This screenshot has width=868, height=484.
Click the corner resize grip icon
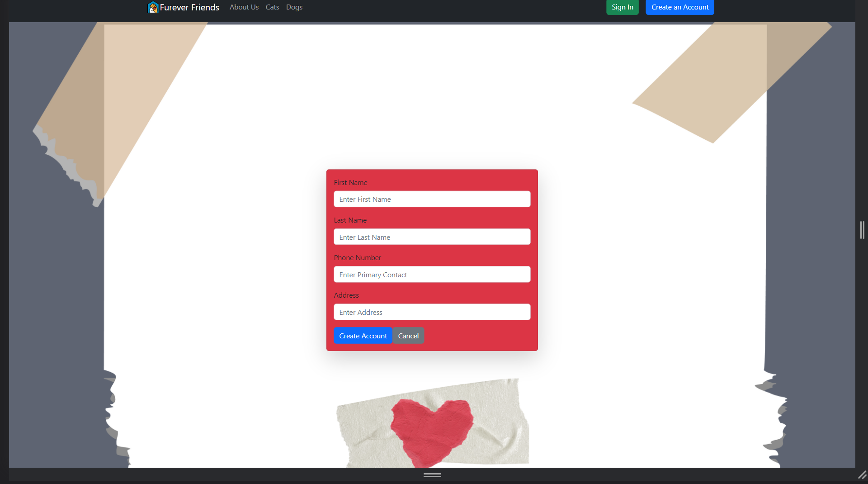click(862, 475)
